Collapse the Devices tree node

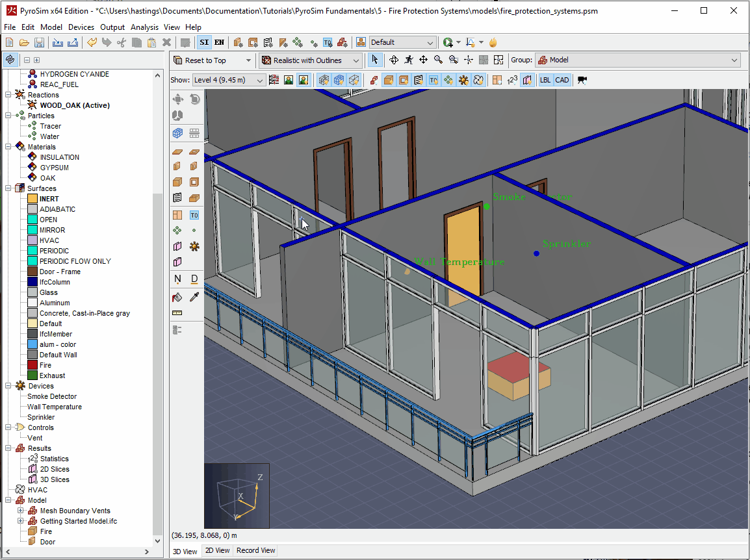coord(8,386)
